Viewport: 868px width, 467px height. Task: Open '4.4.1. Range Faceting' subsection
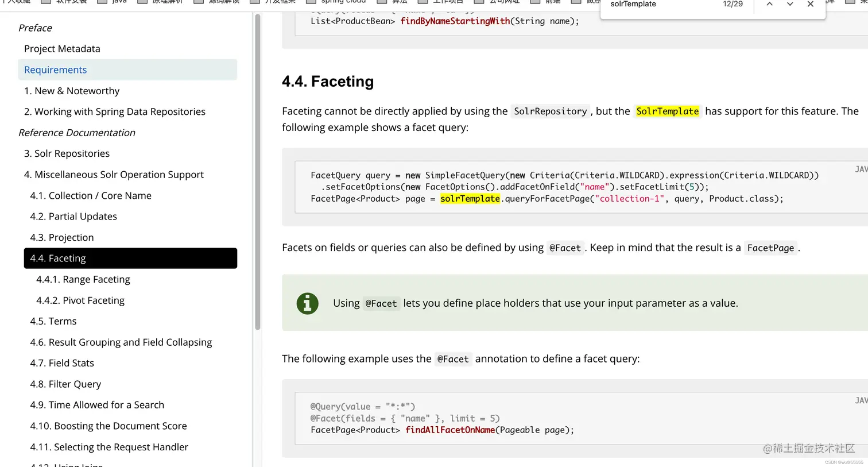(83, 279)
